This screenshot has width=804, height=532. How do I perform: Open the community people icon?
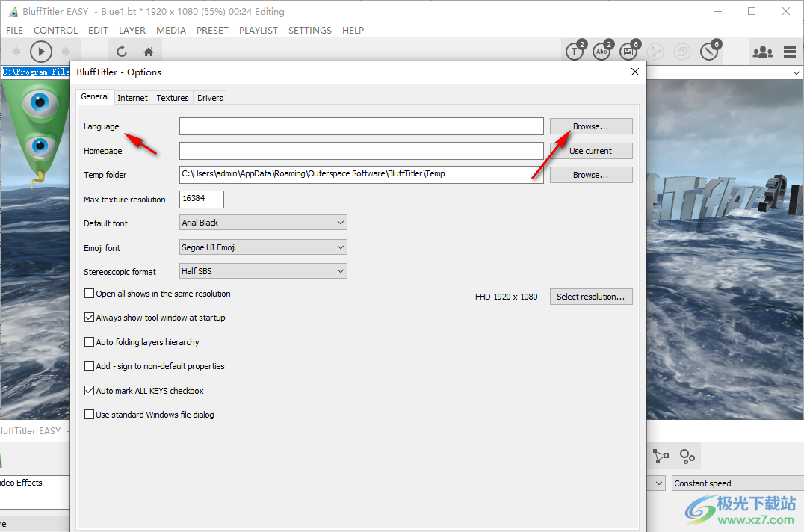[x=762, y=52]
